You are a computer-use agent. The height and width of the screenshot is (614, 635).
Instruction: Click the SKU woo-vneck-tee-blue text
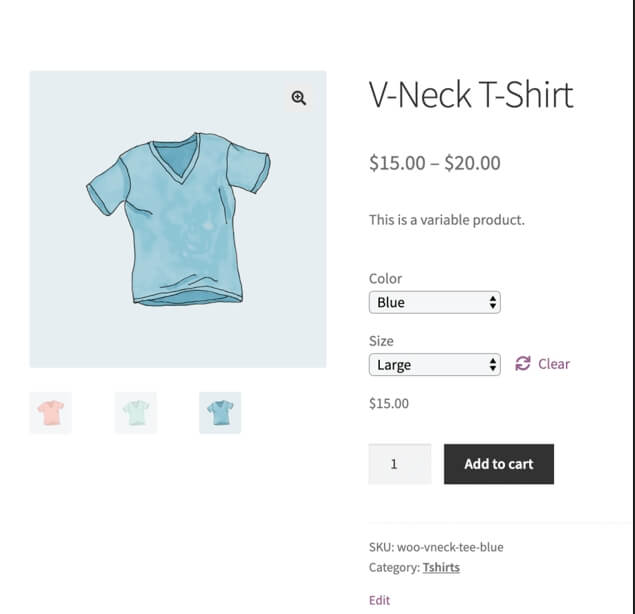(x=436, y=547)
